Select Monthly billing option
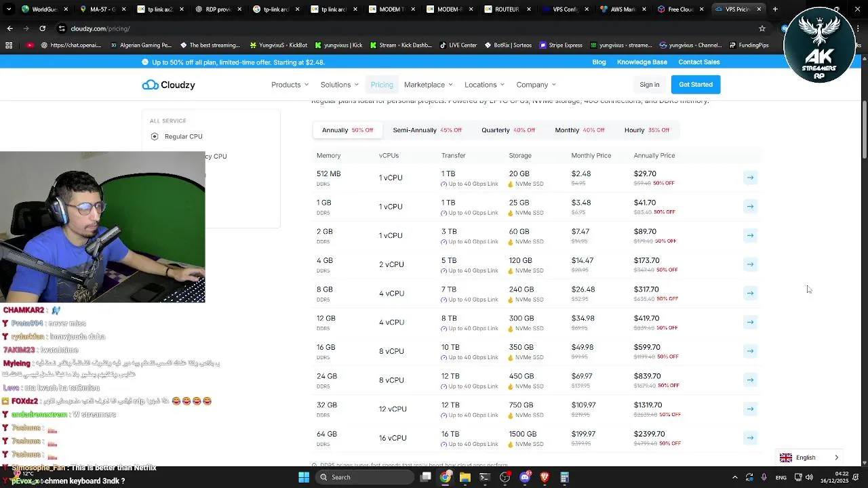Screen dimensions: 868x488 point(579,130)
